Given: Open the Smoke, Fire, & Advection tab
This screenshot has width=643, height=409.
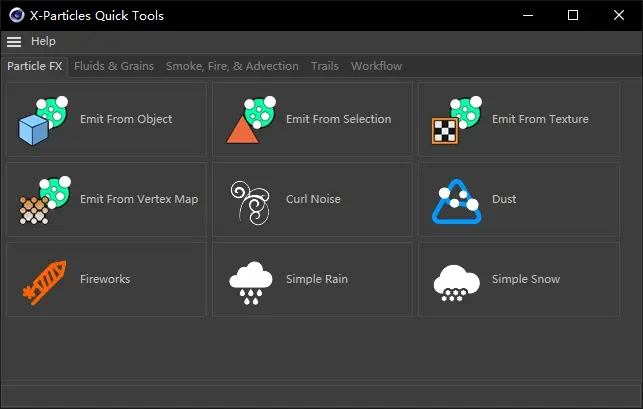Looking at the screenshot, I should pos(232,66).
